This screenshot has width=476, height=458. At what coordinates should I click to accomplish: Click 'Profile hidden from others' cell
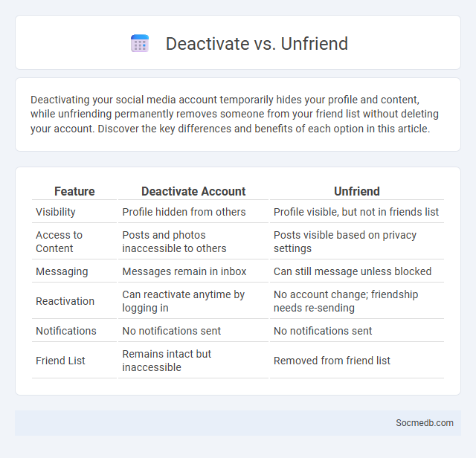coord(184,212)
